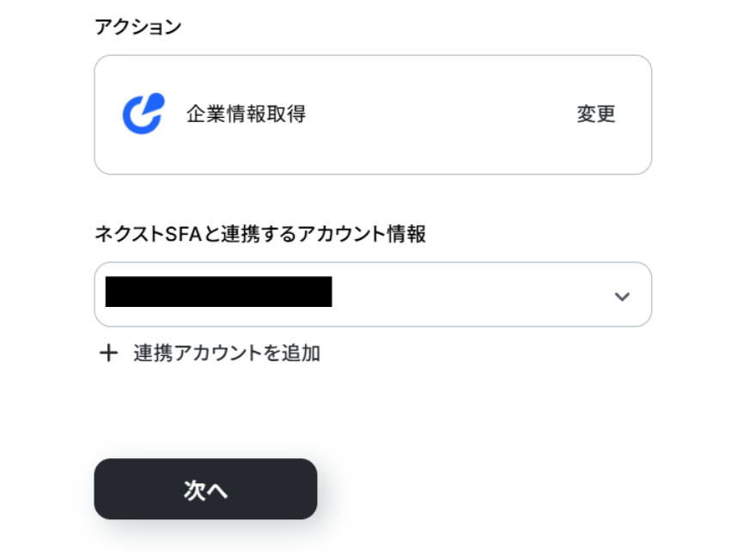The image size is (756, 552).
Task: Select the 企業情報取得 action card
Action: [373, 115]
